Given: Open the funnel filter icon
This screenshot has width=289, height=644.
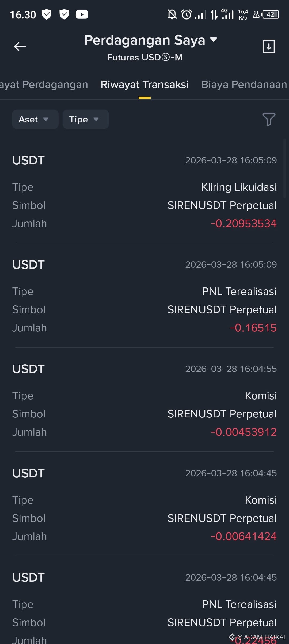Looking at the screenshot, I should click(x=269, y=119).
